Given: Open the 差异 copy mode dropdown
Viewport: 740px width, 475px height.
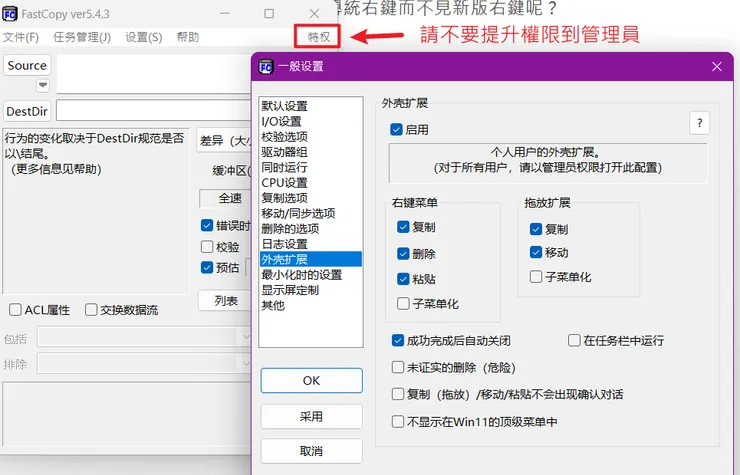Looking at the screenshot, I should [224, 140].
